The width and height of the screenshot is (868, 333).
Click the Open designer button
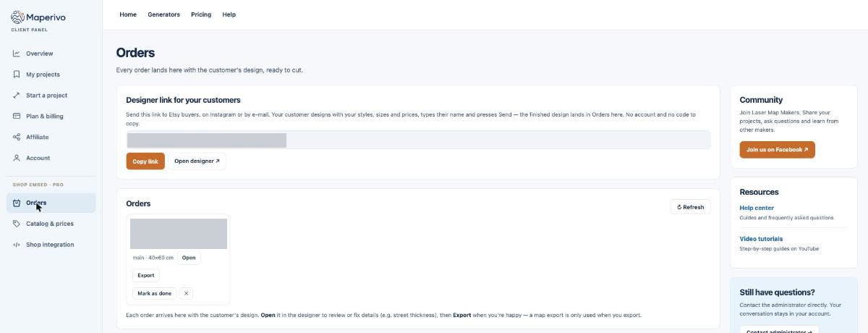pos(197,161)
